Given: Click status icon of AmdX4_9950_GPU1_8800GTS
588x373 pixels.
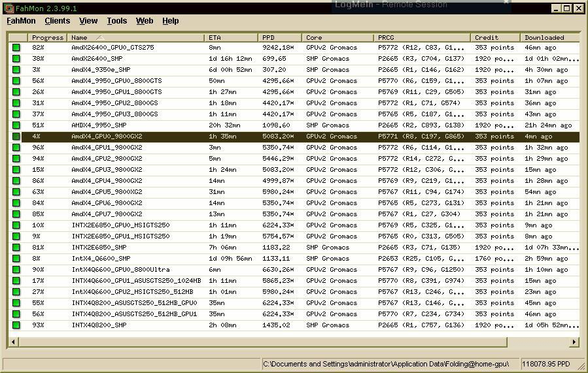Looking at the screenshot, I should 16,91.
